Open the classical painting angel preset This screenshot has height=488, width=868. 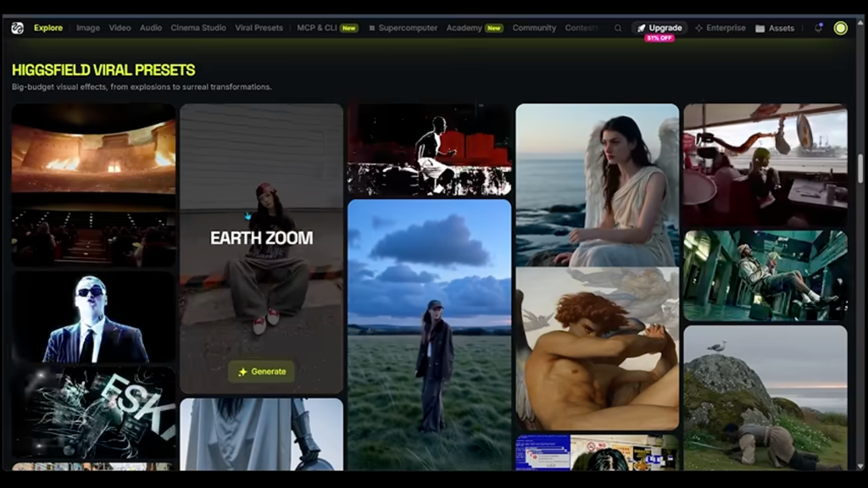click(x=598, y=348)
